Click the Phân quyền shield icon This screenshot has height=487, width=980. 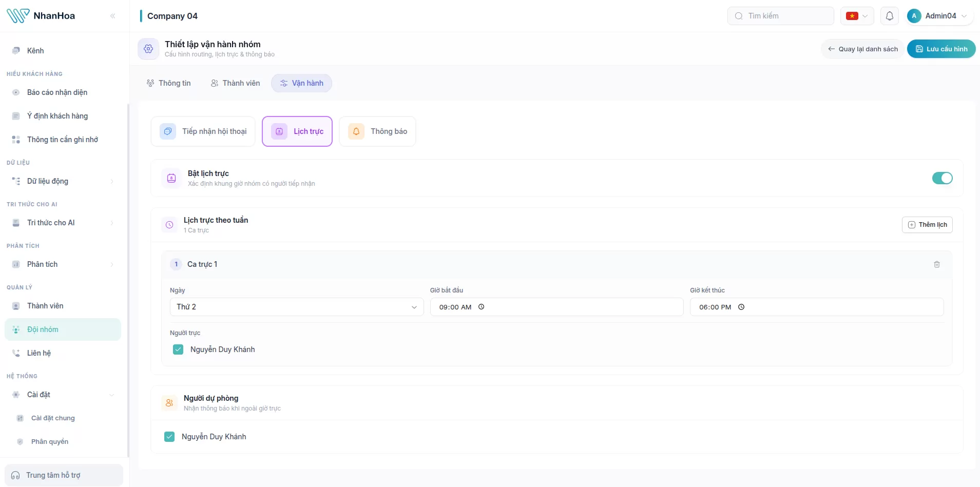click(20, 442)
